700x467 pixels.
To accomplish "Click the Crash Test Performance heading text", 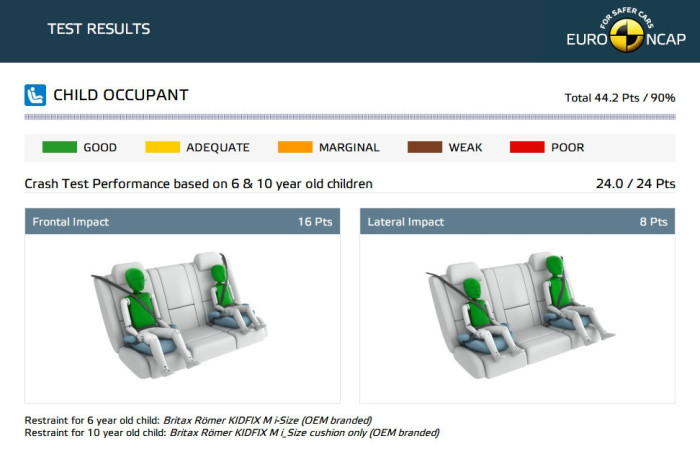I will click(198, 184).
